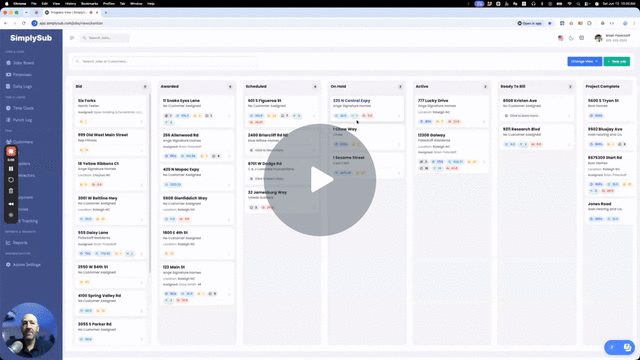Open the Brian Polockoff profile menu
Screen dimensions: 640x360
(612, 38)
